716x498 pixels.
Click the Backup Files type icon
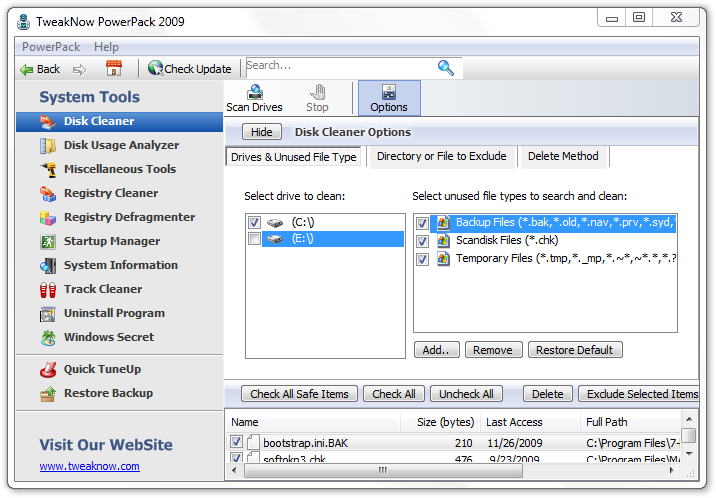pyautogui.click(x=442, y=223)
